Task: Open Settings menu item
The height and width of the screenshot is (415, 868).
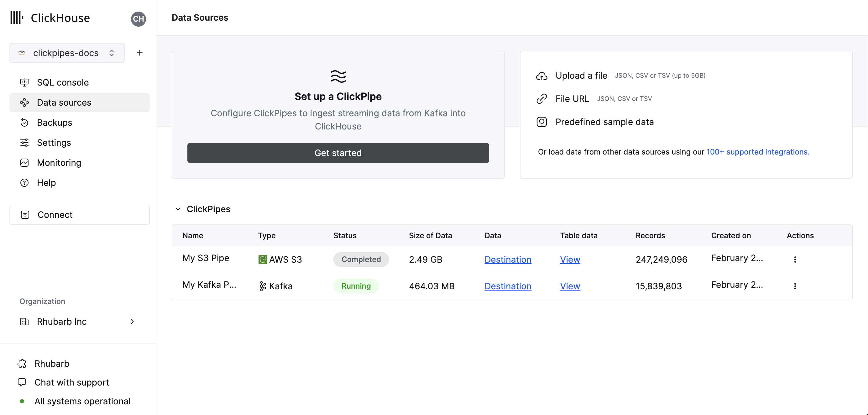Action: coord(54,142)
